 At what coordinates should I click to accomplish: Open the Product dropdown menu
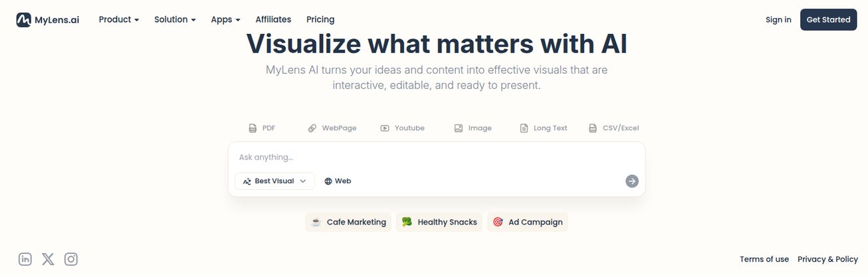tap(119, 20)
